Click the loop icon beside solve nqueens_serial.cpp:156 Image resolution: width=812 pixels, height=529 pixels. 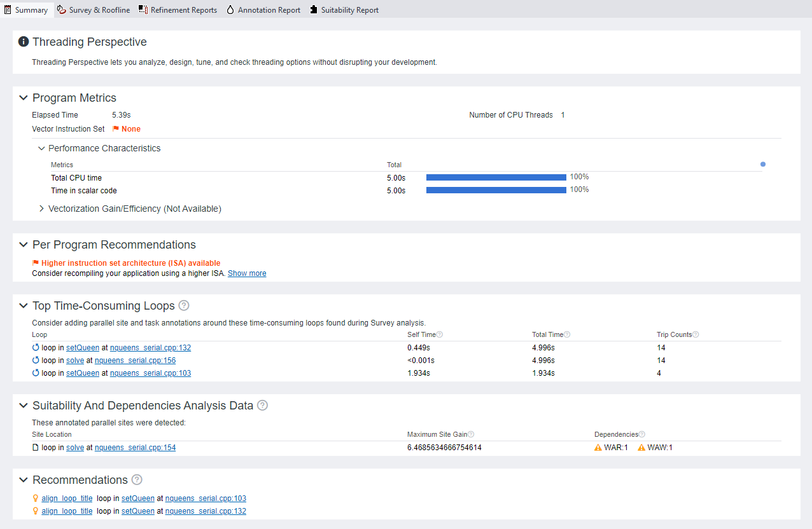pos(36,361)
